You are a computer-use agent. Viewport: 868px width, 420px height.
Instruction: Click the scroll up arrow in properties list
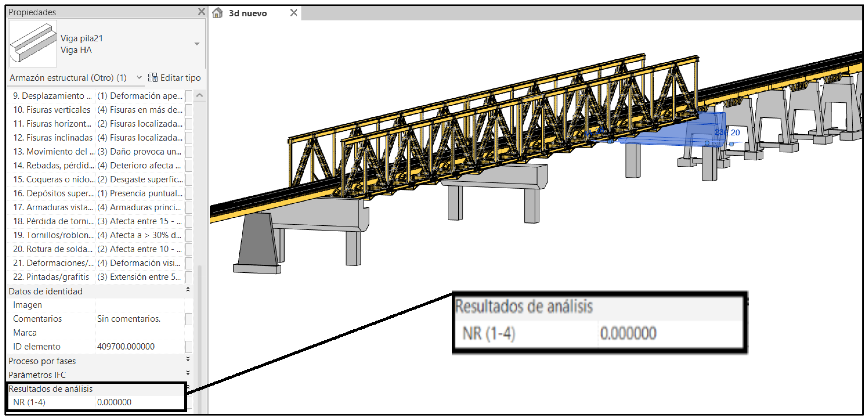[200, 95]
